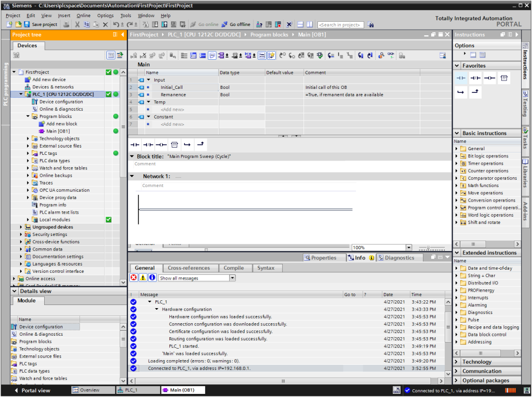532x397 pixels.
Task: Expand Bit logic operations folder
Action: point(457,156)
